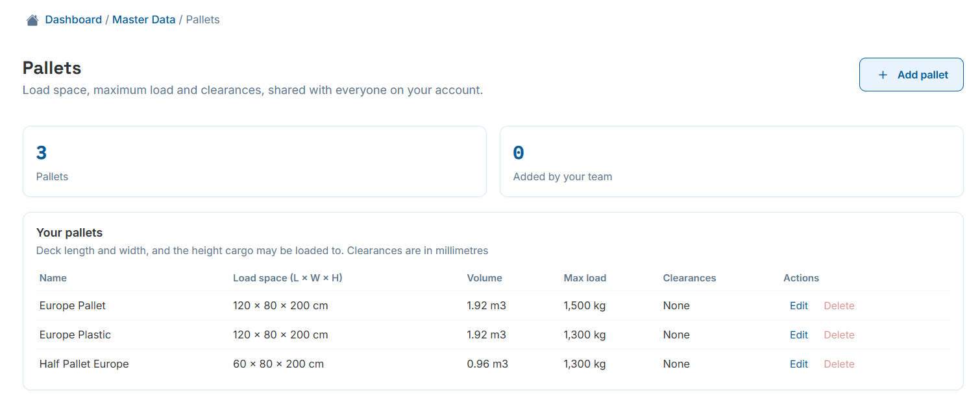Click Europe Plastic's 1,300 kg cell
Image resolution: width=980 pixels, height=400 pixels.
585,335
